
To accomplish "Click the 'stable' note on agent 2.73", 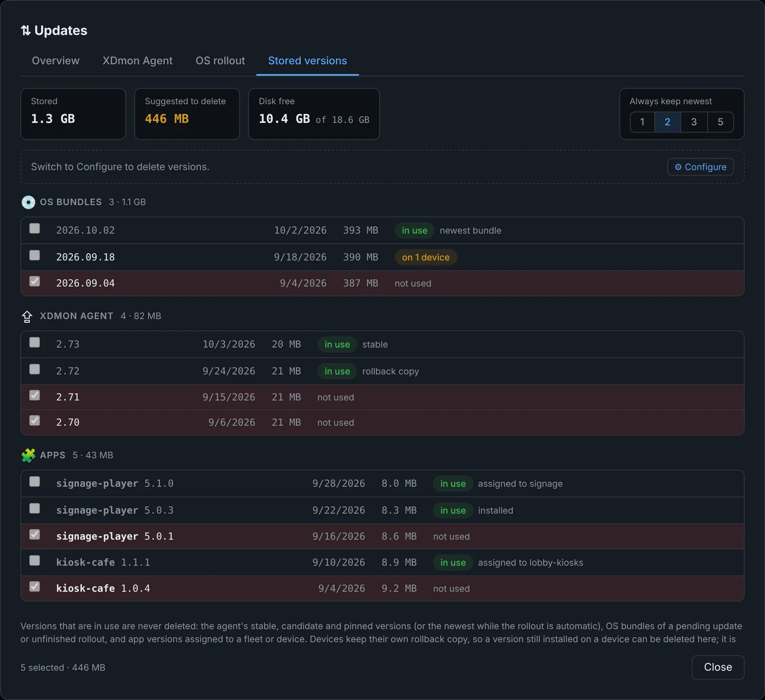I will 375,345.
